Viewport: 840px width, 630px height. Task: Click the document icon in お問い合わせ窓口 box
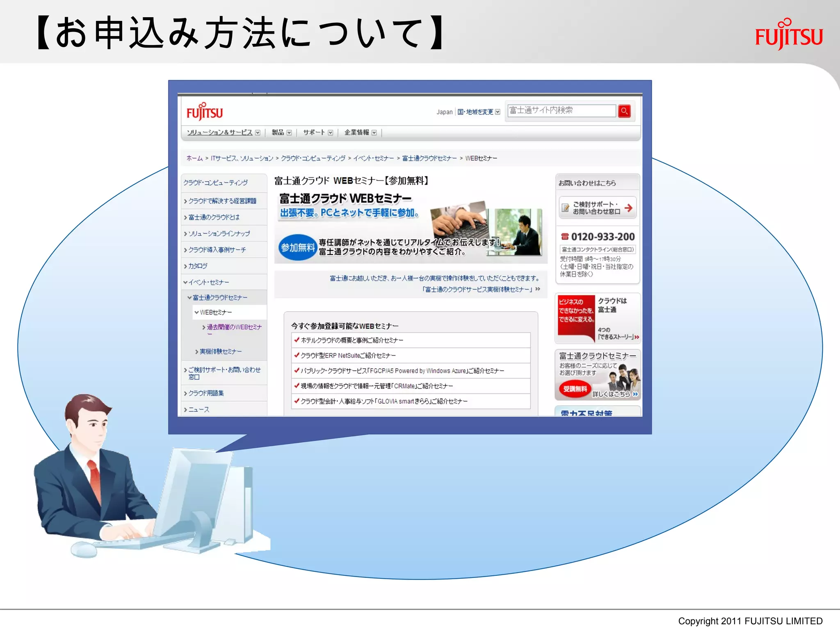pyautogui.click(x=565, y=208)
